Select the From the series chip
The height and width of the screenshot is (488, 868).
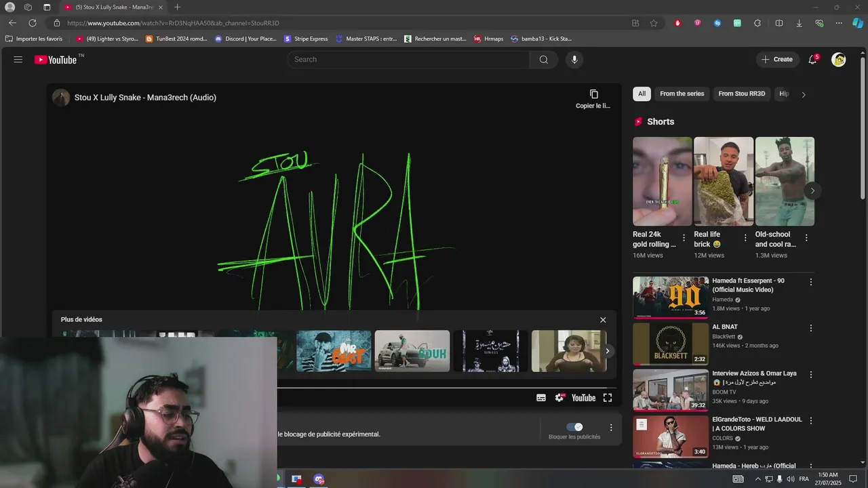682,94
